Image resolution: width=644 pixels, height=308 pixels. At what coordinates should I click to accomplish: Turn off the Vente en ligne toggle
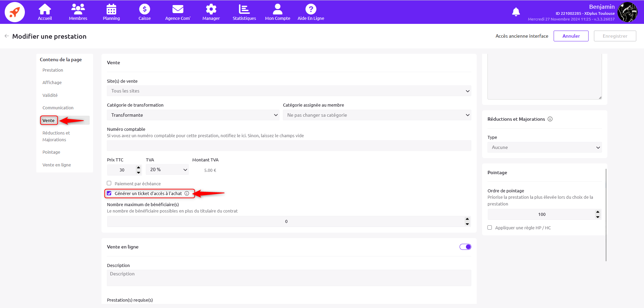pos(465,247)
